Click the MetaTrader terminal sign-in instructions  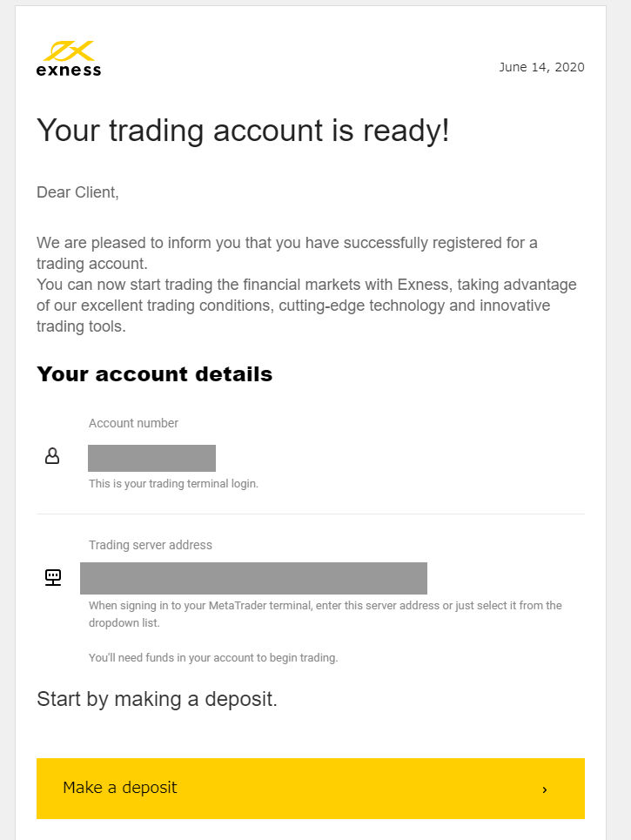tap(326, 614)
